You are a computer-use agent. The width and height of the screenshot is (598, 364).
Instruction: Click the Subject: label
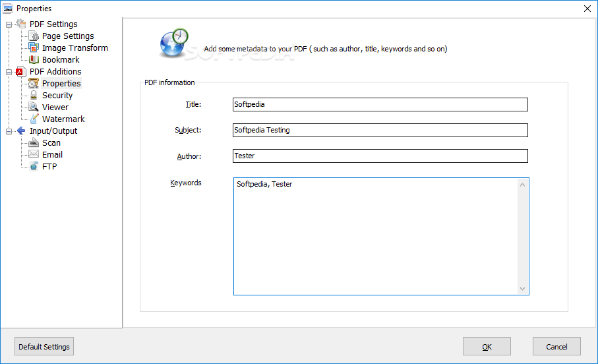pos(188,130)
